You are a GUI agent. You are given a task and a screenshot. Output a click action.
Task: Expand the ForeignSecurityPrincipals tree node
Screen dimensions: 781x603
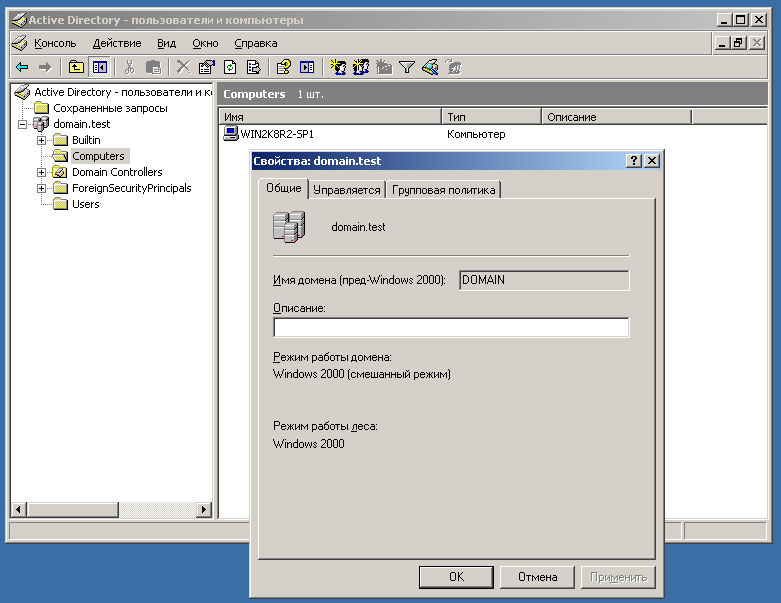(x=42, y=188)
